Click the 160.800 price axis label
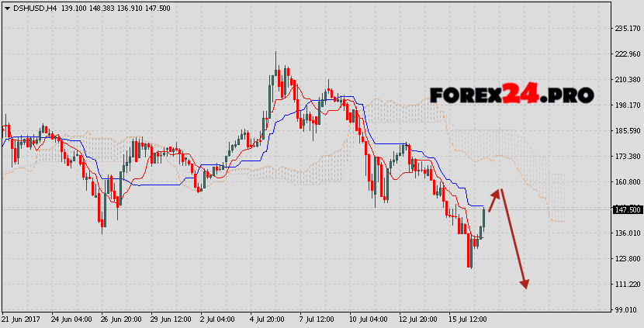Viewport: 644px width, 328px height. [x=626, y=182]
